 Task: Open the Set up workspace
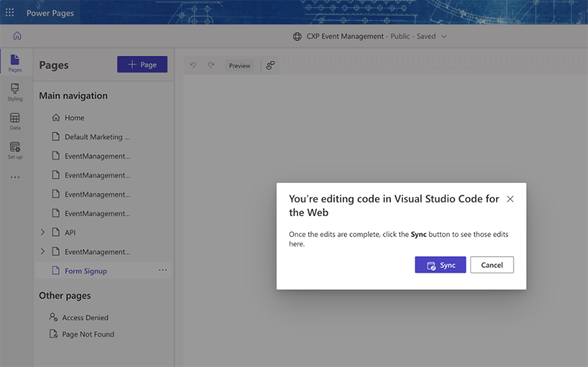click(15, 150)
